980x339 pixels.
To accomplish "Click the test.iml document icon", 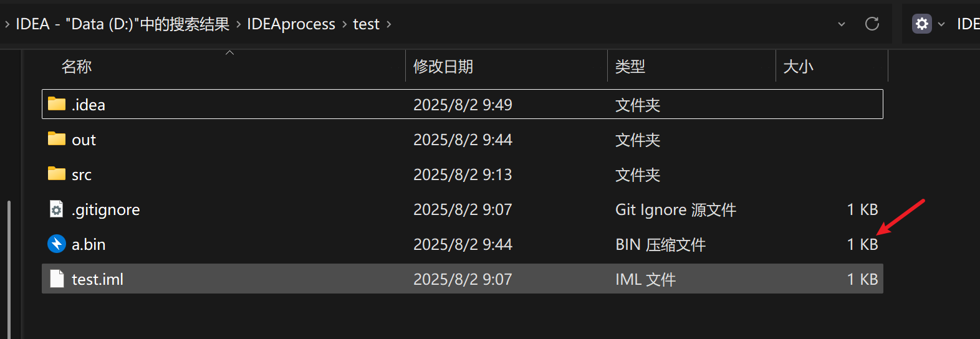I will click(57, 279).
